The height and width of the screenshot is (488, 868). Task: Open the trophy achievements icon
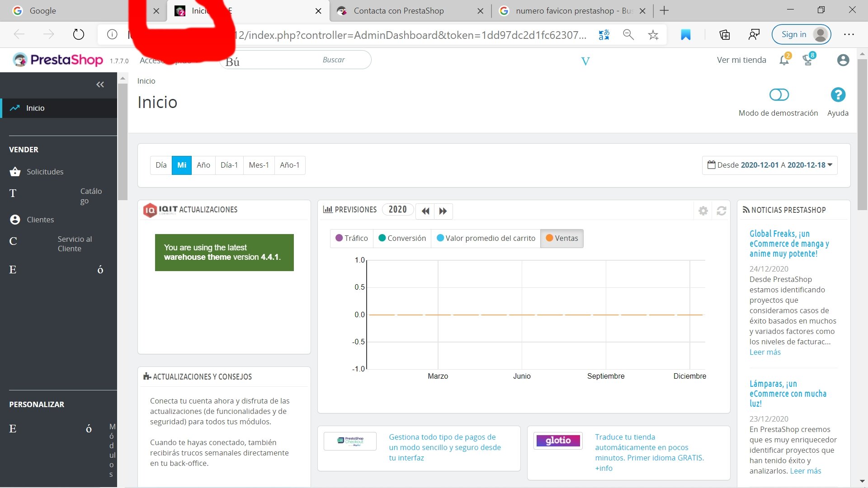click(808, 60)
